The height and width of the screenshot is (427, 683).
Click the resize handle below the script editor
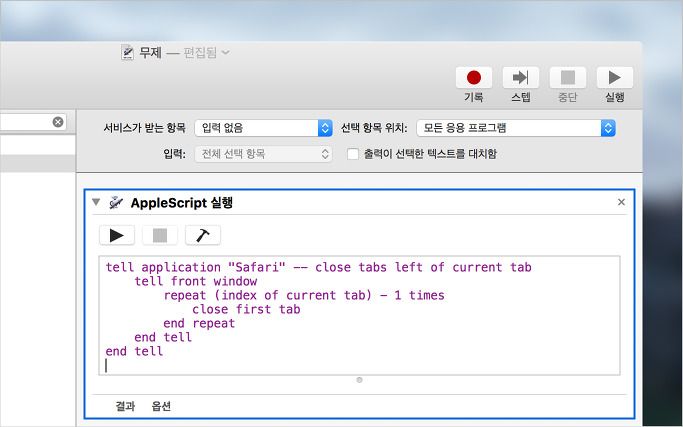pos(359,380)
